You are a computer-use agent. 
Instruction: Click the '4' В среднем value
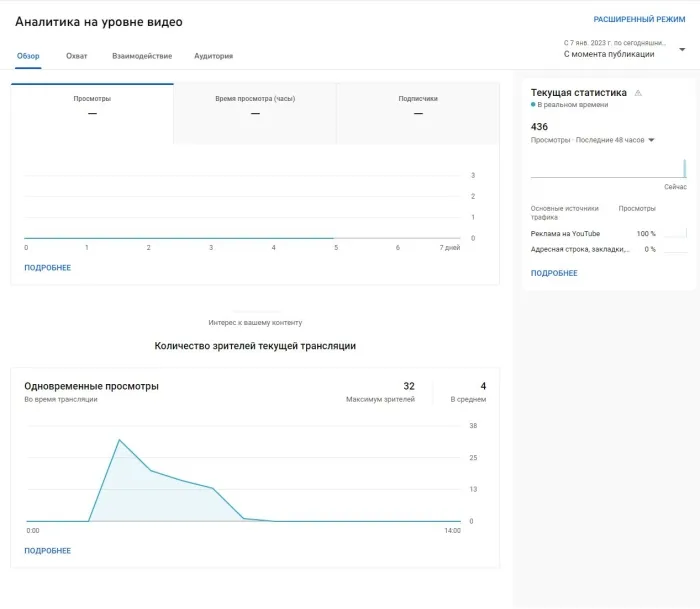483,386
